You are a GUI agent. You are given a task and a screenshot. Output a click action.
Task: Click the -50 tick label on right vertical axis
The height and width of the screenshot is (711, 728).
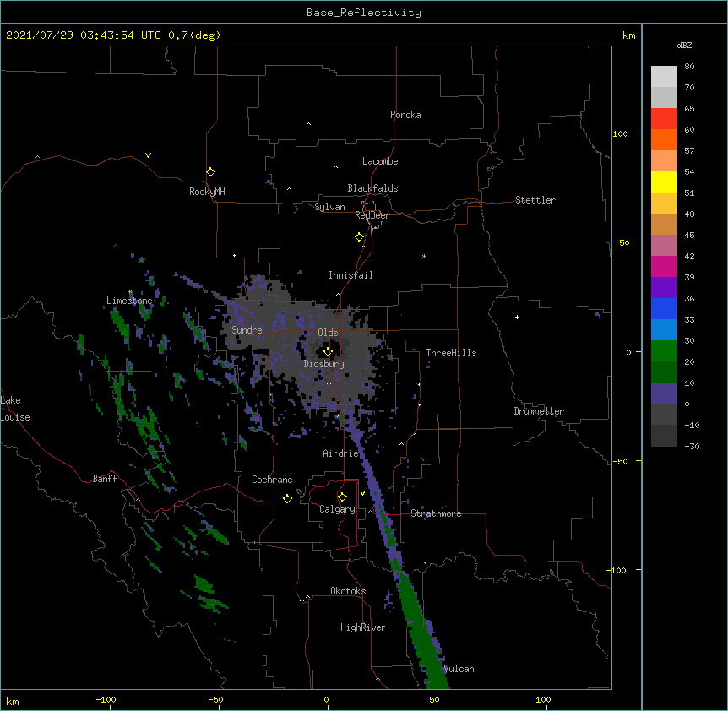click(x=620, y=461)
